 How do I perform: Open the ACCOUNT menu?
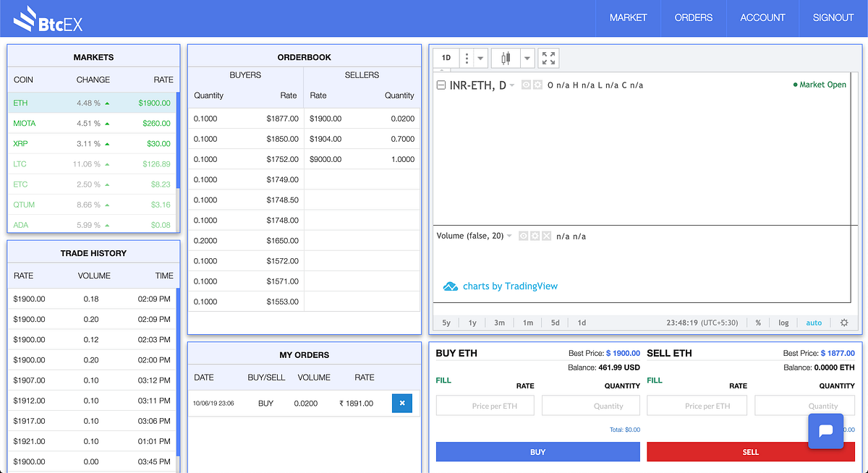point(762,17)
